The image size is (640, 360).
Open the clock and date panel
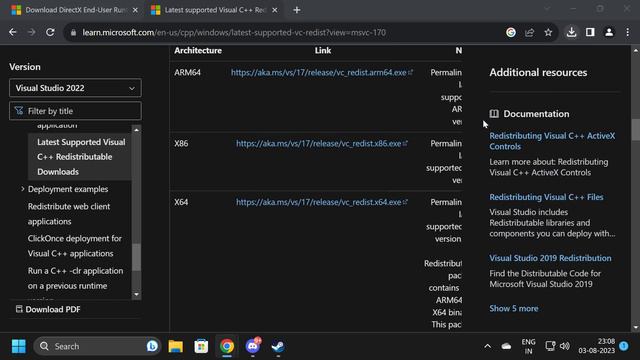click(x=596, y=346)
